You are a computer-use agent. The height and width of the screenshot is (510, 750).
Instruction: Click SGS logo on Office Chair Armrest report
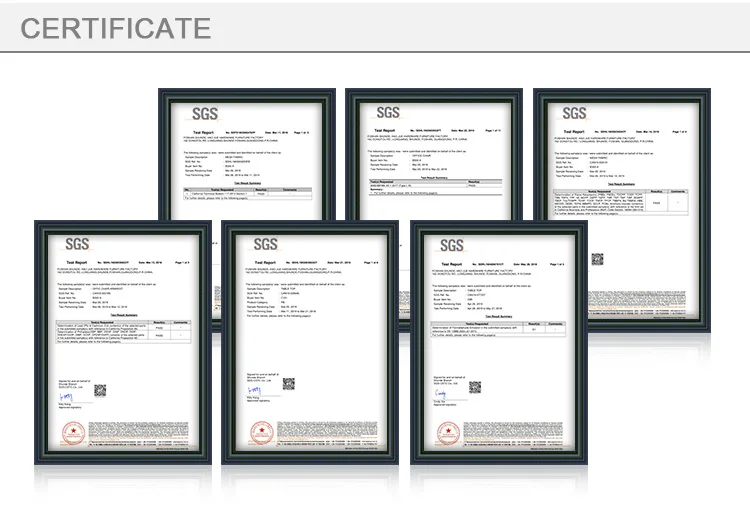[x=77, y=244]
